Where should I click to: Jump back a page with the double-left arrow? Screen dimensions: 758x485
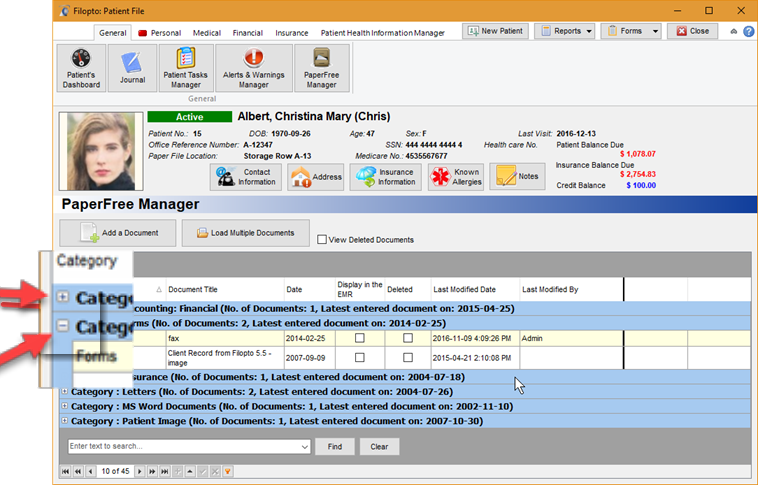click(x=78, y=471)
